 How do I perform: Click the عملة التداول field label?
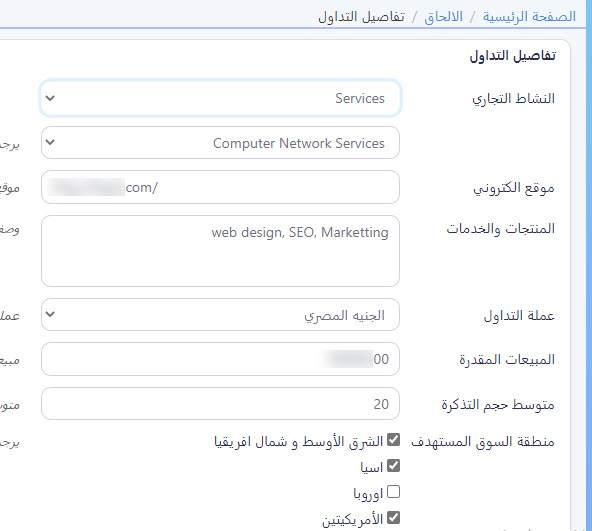pyautogui.click(x=519, y=315)
